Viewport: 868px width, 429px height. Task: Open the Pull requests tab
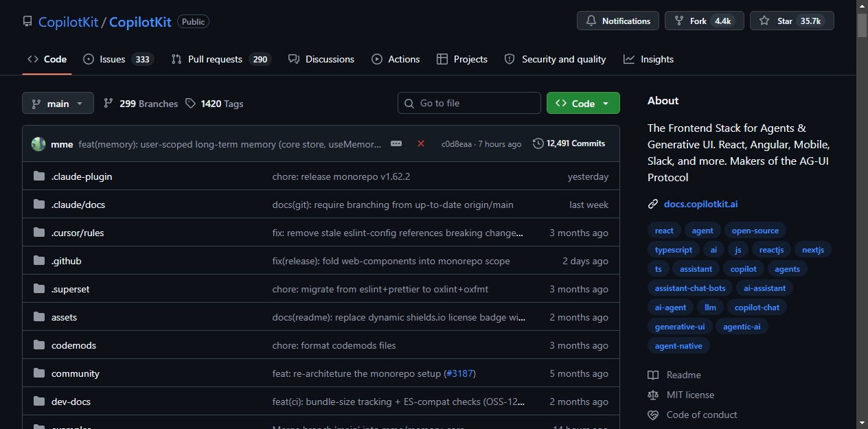(221, 59)
